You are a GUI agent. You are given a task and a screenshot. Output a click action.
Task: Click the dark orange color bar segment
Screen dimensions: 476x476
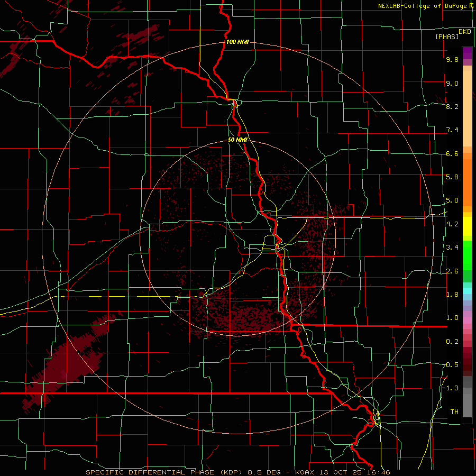[467, 183]
